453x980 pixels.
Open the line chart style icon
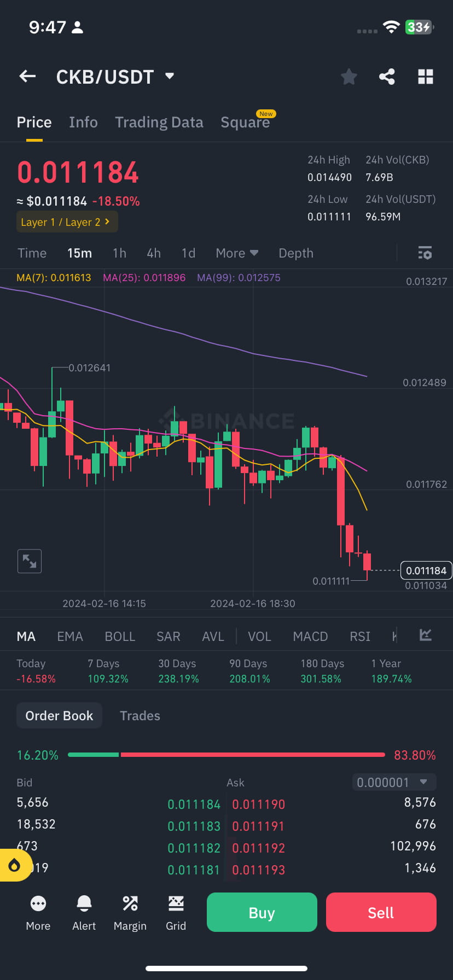click(x=425, y=635)
